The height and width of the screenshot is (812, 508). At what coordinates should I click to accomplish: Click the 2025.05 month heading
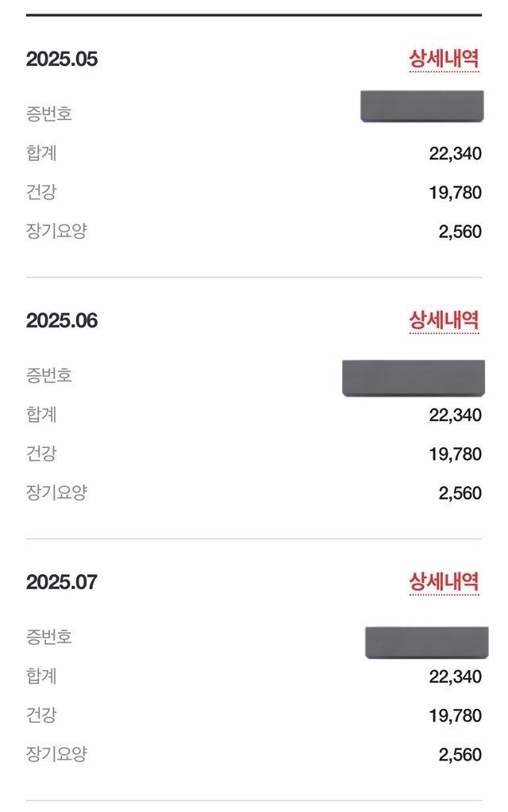click(x=62, y=59)
